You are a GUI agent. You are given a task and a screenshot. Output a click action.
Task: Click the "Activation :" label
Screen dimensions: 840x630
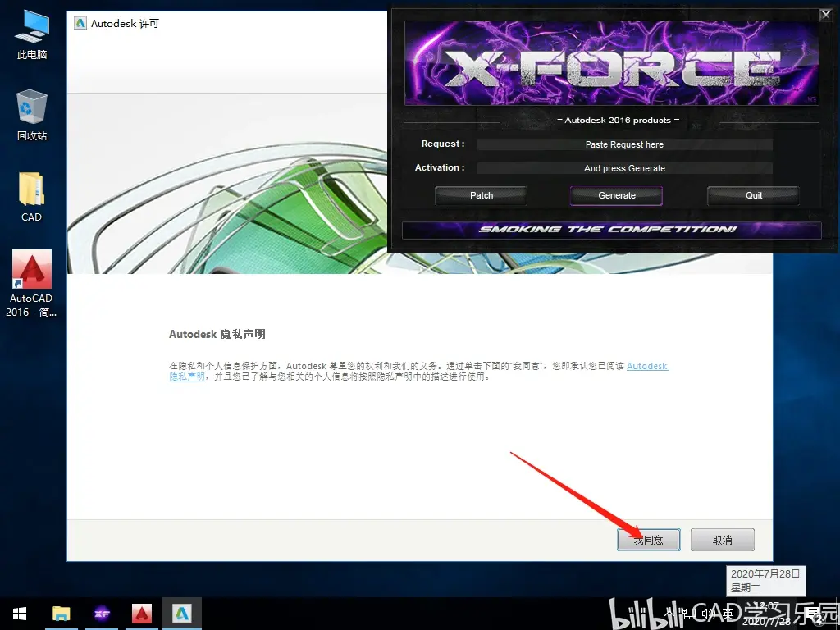coord(440,167)
